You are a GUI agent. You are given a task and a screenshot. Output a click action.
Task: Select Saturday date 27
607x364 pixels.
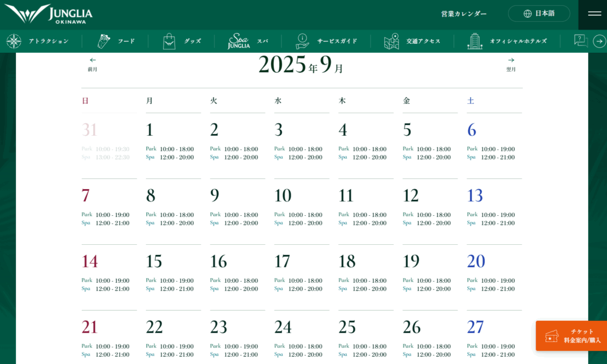click(x=475, y=327)
